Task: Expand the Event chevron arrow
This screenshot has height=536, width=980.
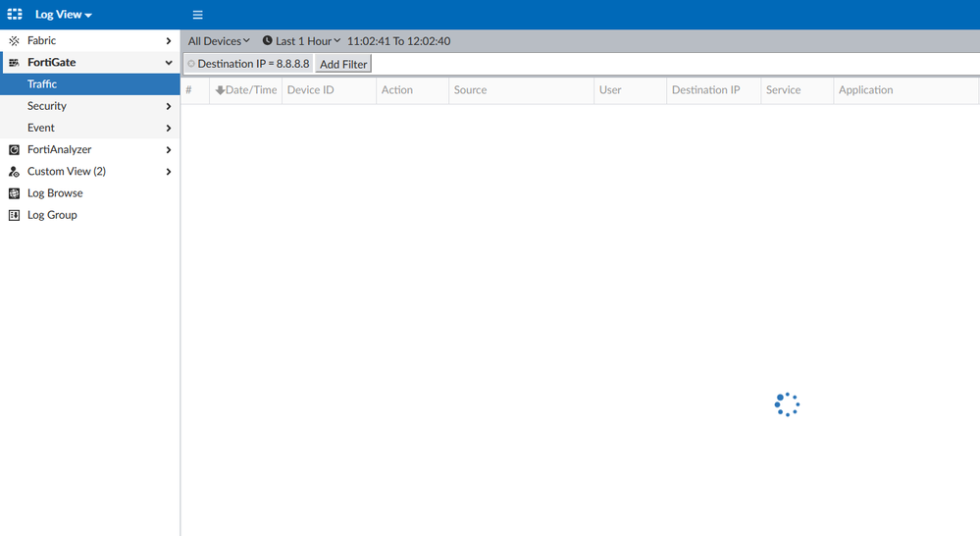Action: (168, 129)
